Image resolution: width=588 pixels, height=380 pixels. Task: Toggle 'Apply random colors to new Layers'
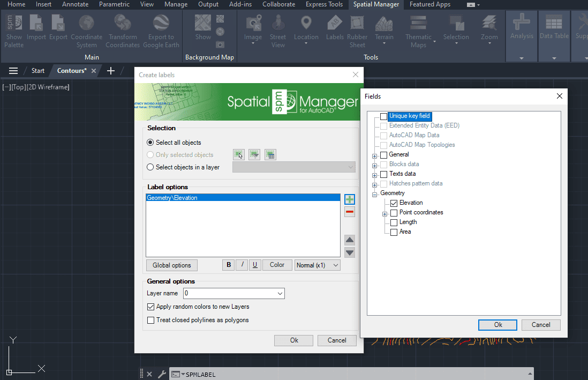coord(151,307)
